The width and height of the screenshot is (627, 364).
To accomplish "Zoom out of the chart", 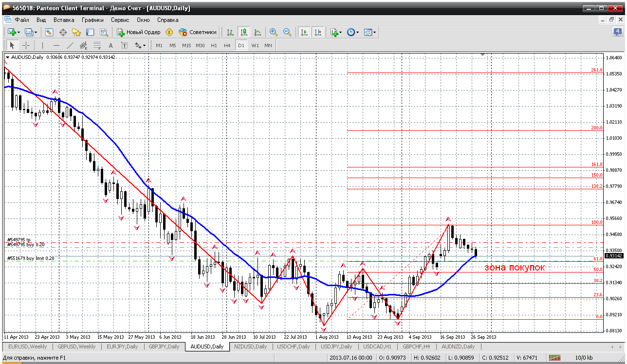I will pos(287,32).
